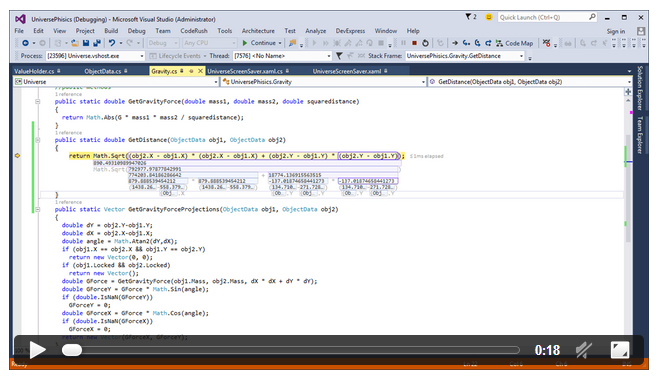Click the Visual Studio logo icon
The height and width of the screenshot is (377, 658).
(20, 19)
